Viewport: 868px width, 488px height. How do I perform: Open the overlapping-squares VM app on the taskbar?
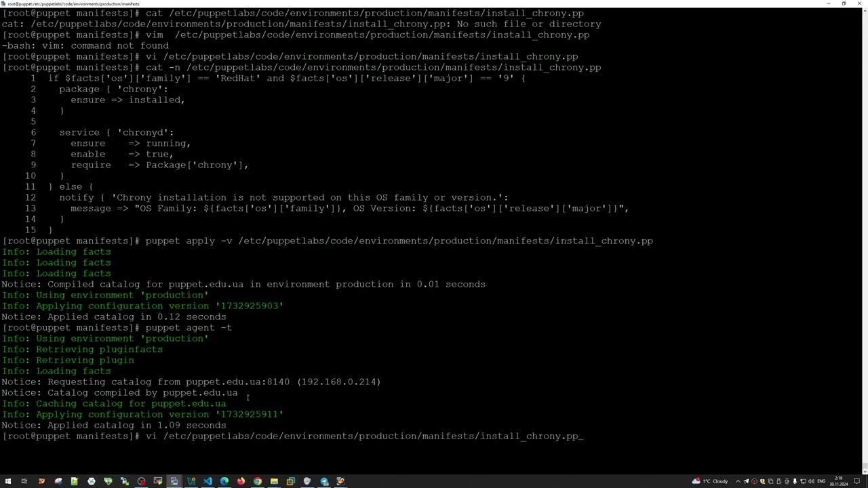291,481
